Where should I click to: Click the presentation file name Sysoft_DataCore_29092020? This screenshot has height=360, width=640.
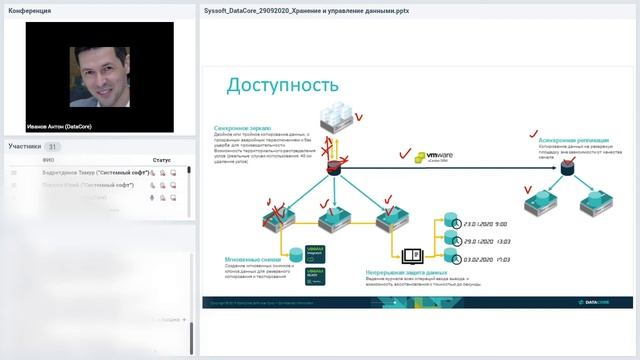(307, 11)
